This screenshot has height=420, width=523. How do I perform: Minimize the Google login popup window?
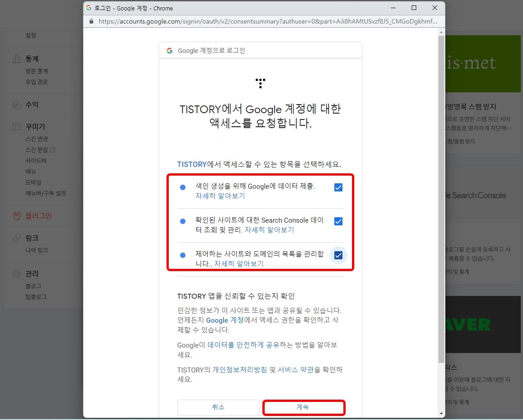tap(393, 8)
